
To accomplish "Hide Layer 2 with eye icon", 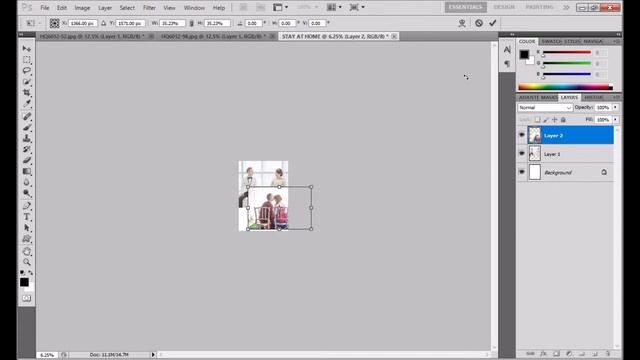I will click(x=522, y=135).
